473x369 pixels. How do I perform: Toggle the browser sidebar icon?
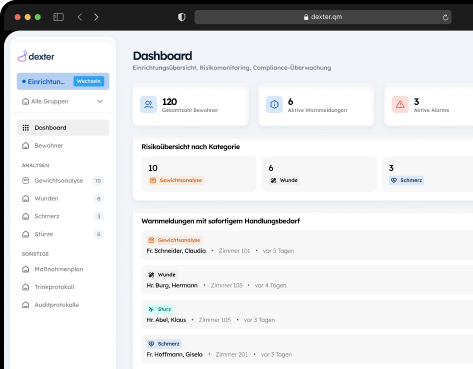tap(59, 17)
